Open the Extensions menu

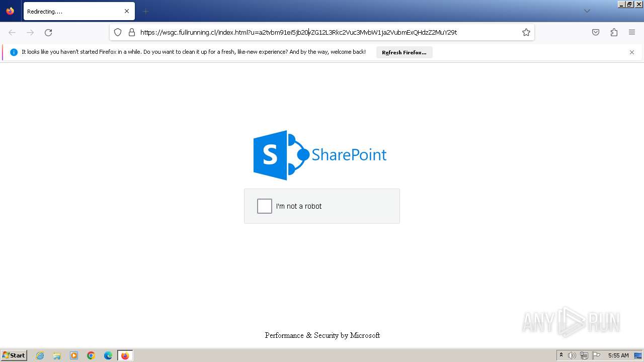tap(614, 32)
